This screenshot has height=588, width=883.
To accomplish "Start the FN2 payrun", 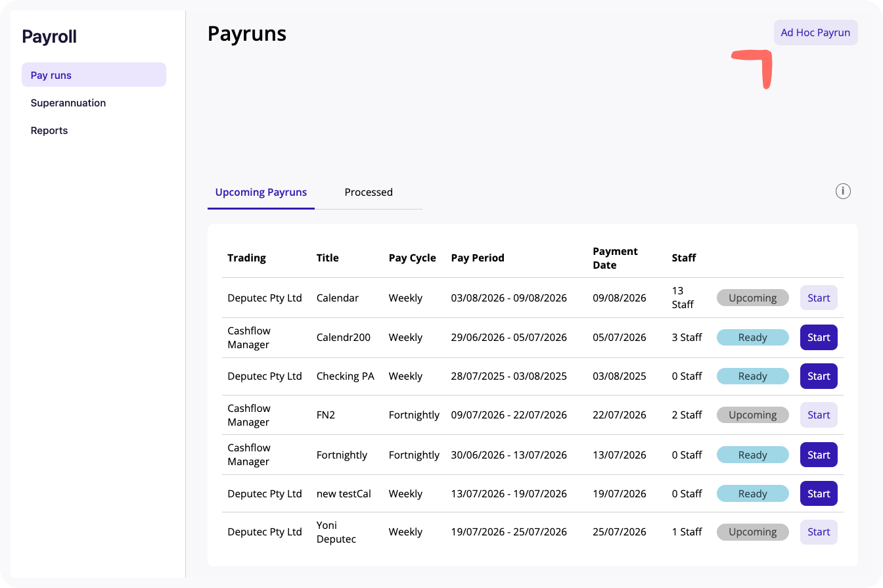I will point(819,415).
